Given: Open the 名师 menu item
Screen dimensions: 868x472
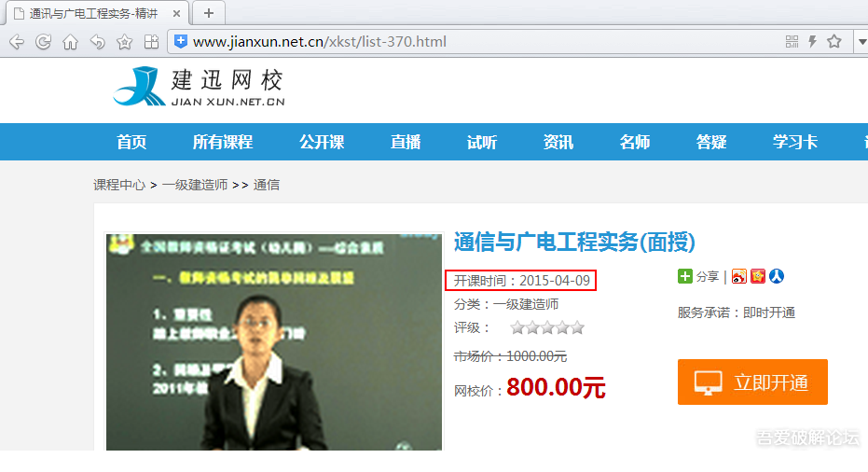Looking at the screenshot, I should click(634, 142).
